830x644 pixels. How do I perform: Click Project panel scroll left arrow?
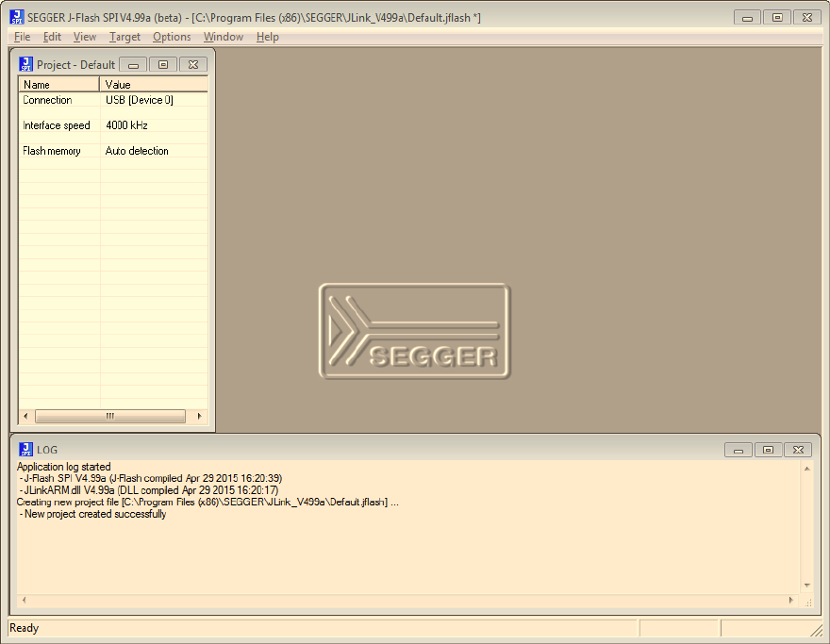click(25, 417)
